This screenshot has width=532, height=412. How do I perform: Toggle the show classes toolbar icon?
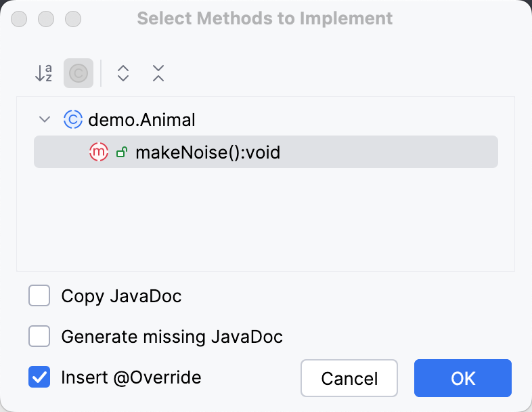point(79,73)
